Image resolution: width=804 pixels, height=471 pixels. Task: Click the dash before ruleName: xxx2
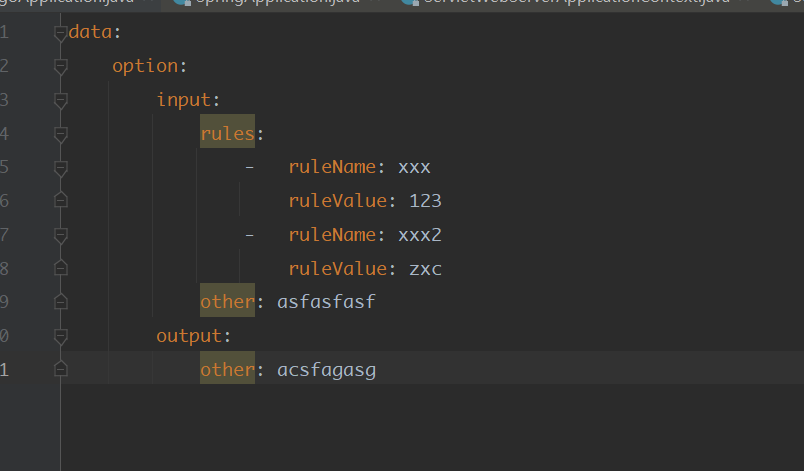[250, 235]
